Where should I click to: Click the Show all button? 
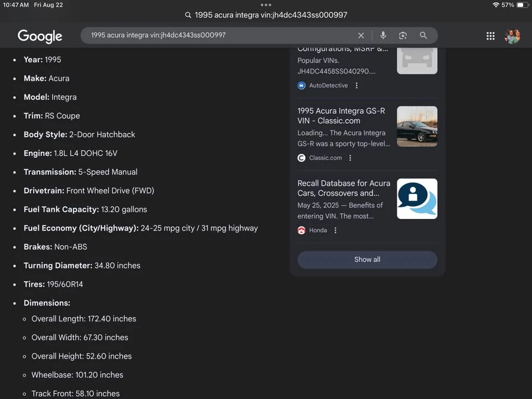pos(367,259)
